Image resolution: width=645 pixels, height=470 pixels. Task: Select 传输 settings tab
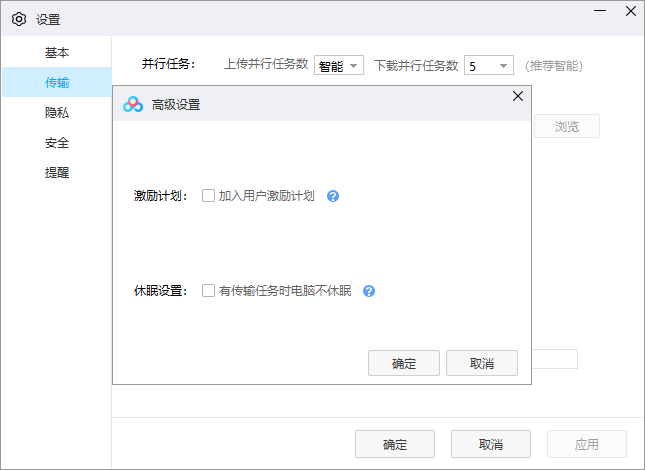pyautogui.click(x=57, y=82)
